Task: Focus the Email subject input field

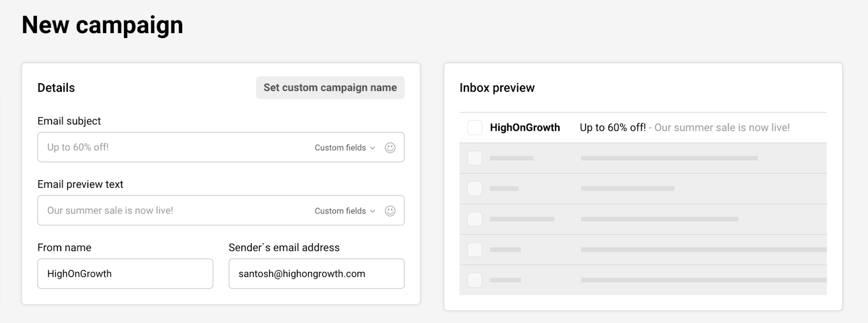Action: tap(174, 147)
